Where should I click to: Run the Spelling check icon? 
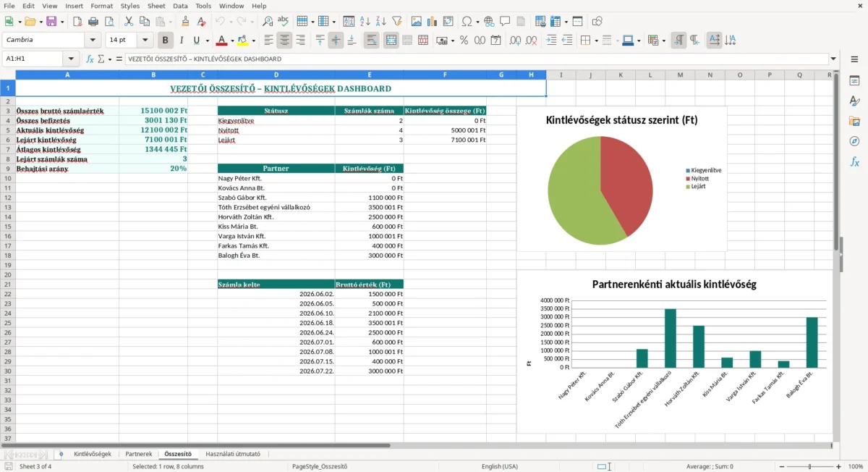(284, 21)
